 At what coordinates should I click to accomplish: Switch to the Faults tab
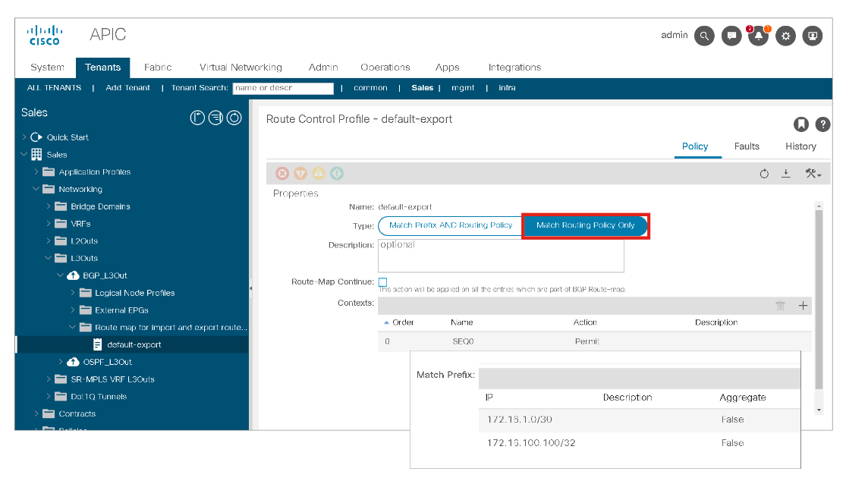click(747, 146)
